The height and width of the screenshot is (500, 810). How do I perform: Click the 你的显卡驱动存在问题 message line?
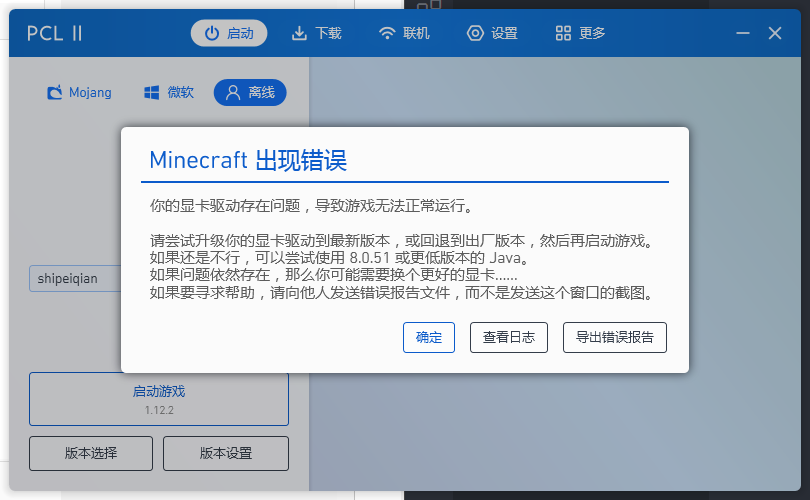(312, 206)
